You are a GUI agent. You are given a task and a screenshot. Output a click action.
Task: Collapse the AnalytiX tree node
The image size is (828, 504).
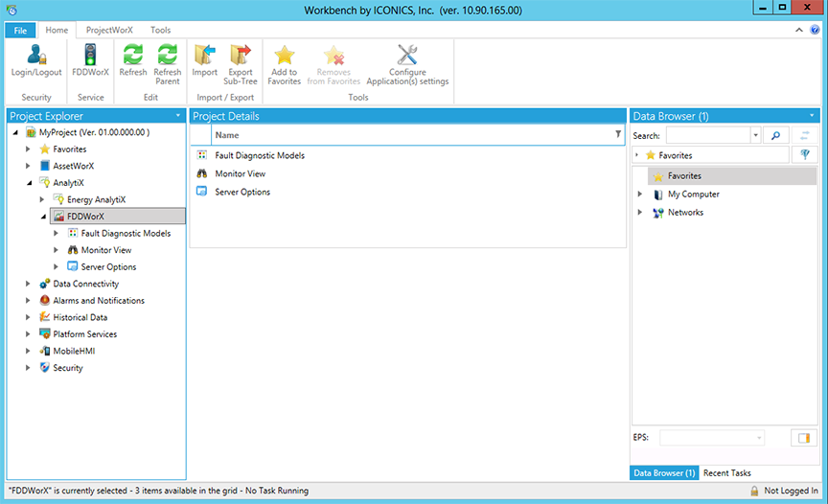[x=29, y=182]
